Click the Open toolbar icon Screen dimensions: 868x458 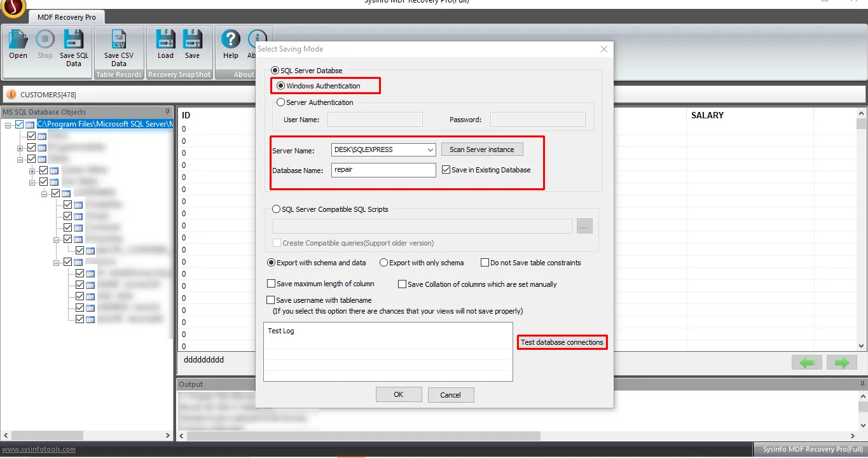click(x=18, y=45)
